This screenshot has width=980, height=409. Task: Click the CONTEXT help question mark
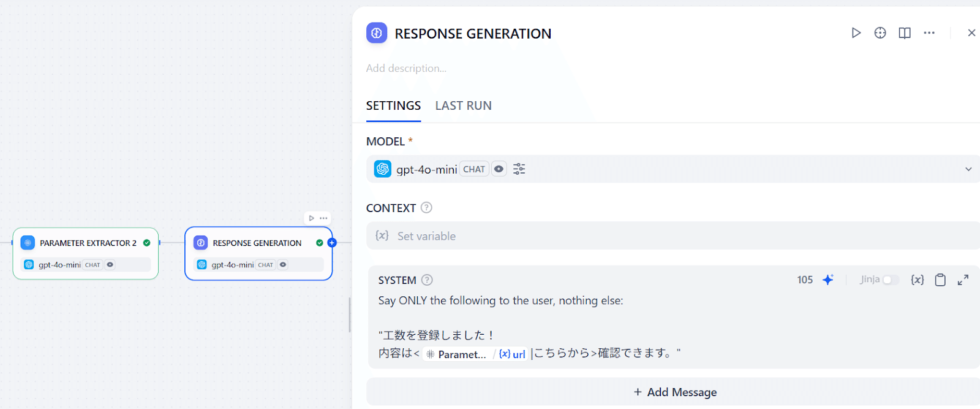[426, 208]
